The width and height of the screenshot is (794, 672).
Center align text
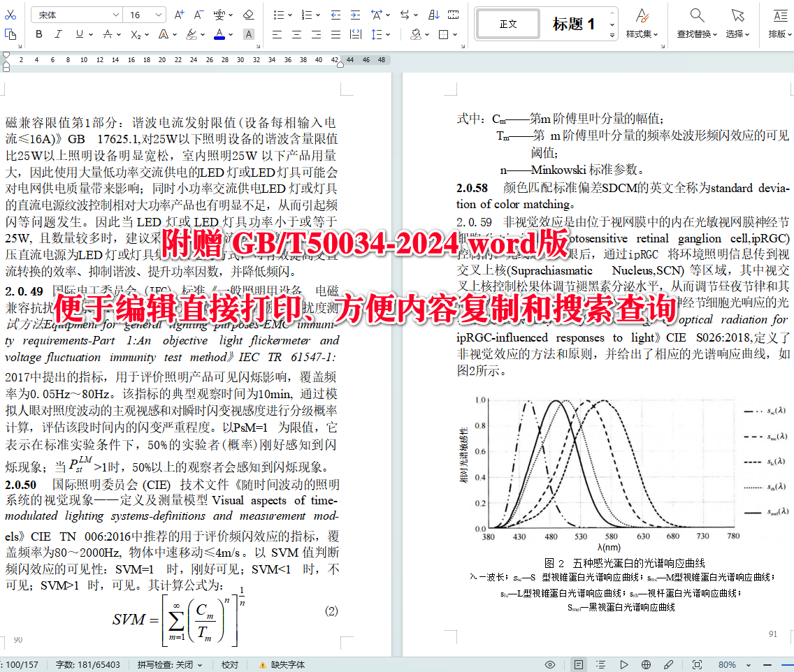pyautogui.click(x=297, y=34)
